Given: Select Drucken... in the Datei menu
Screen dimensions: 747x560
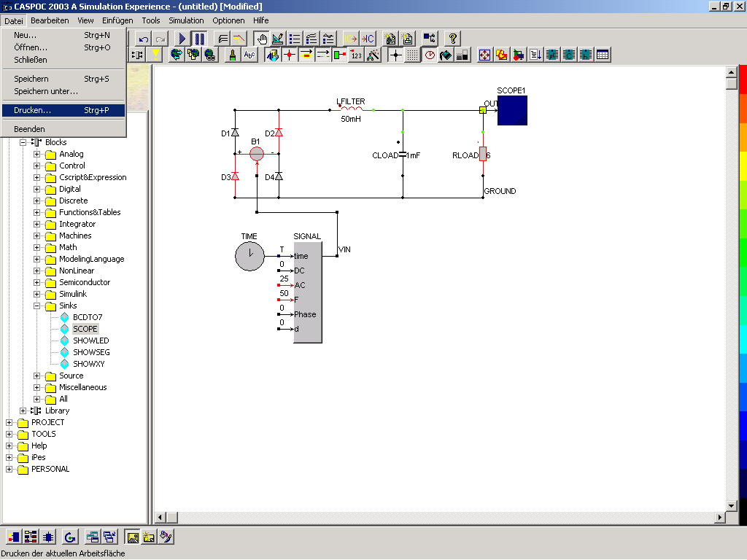Looking at the screenshot, I should click(63, 110).
